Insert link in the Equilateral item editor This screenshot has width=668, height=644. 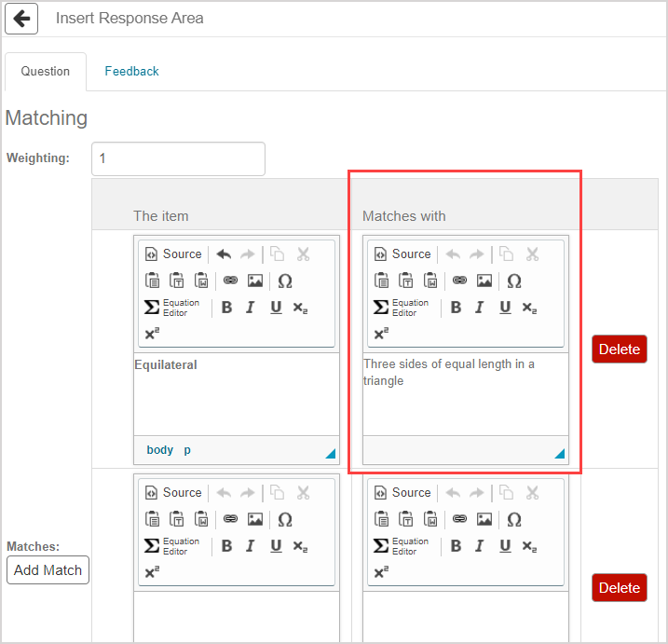coord(230,281)
